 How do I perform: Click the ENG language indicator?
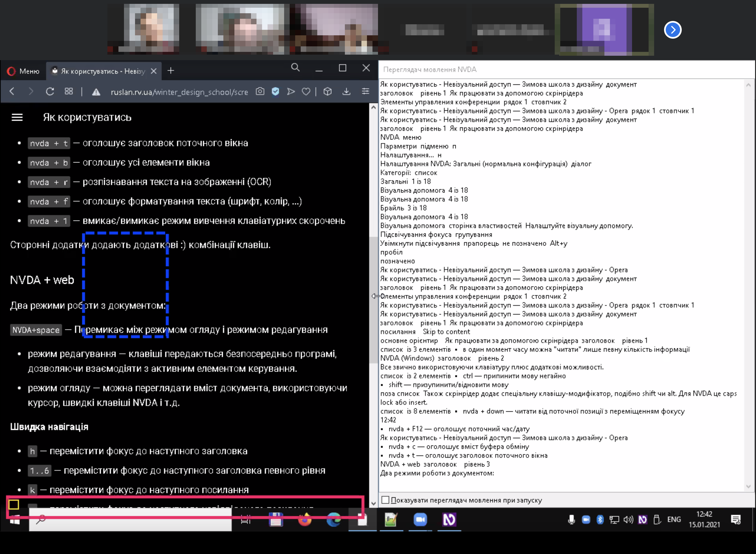point(673,519)
